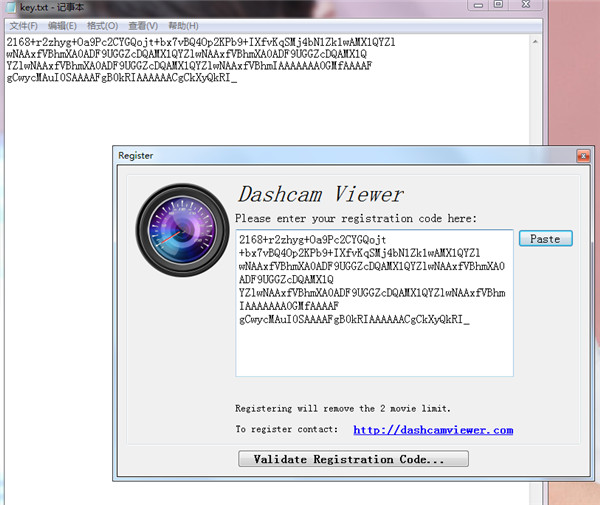600x505 pixels.
Task: Minimize the key.txt Notepad window
Action: point(478,5)
